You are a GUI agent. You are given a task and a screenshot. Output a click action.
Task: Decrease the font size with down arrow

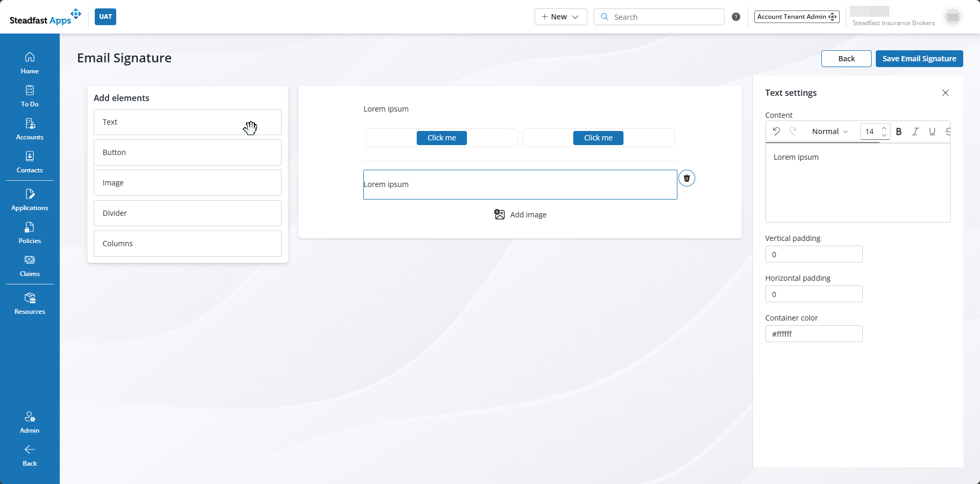click(x=884, y=135)
